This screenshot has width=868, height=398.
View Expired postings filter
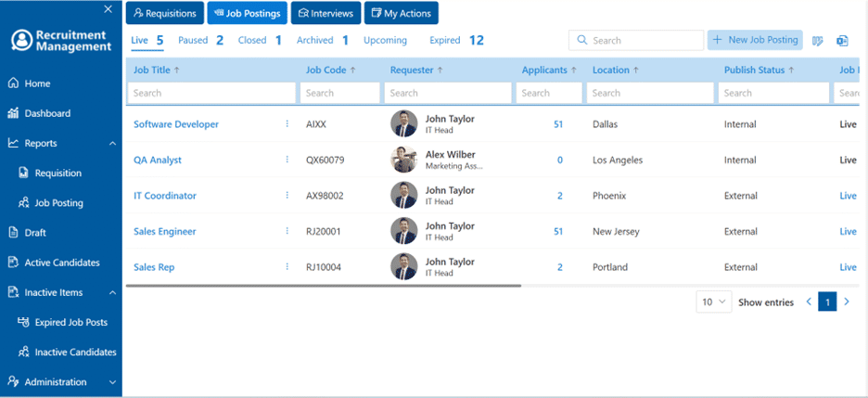click(x=456, y=41)
